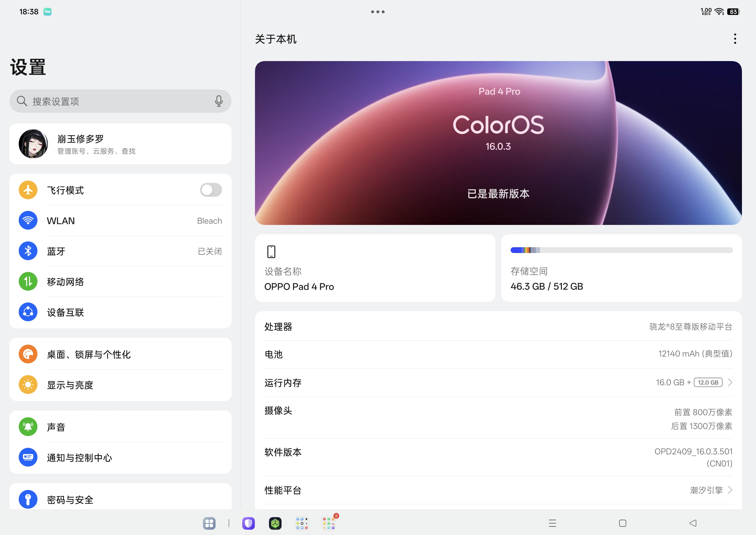
Task: Tap the device interconnect icon
Action: coord(28,312)
